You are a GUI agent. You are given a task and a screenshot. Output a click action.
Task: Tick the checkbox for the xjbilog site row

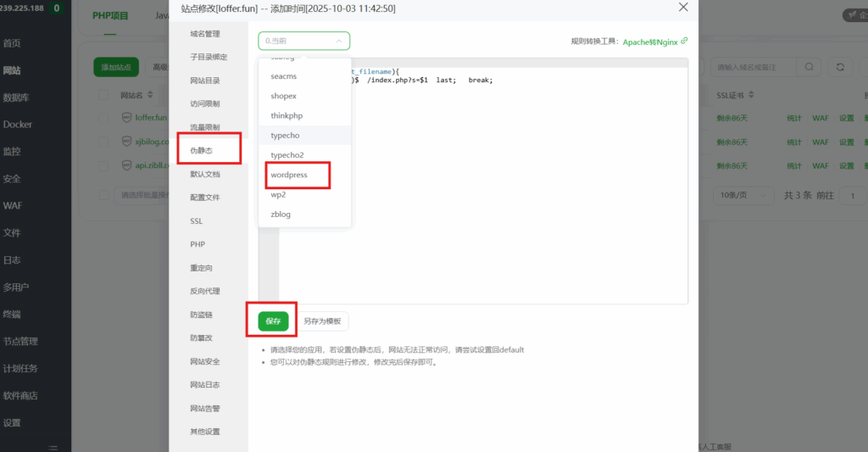point(104,142)
